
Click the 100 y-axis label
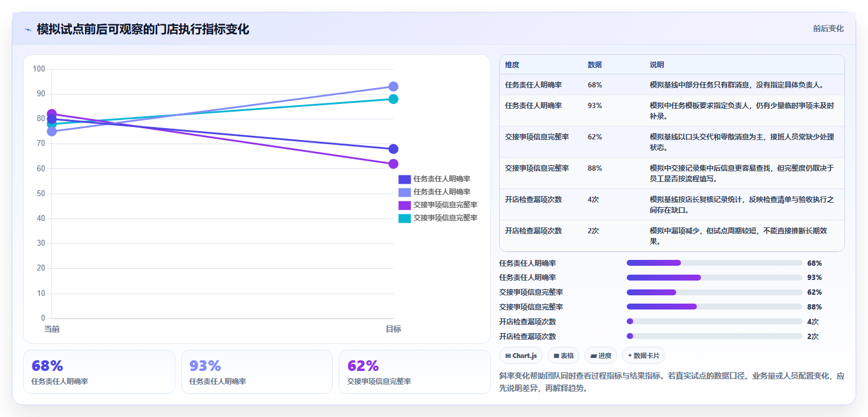pos(39,69)
